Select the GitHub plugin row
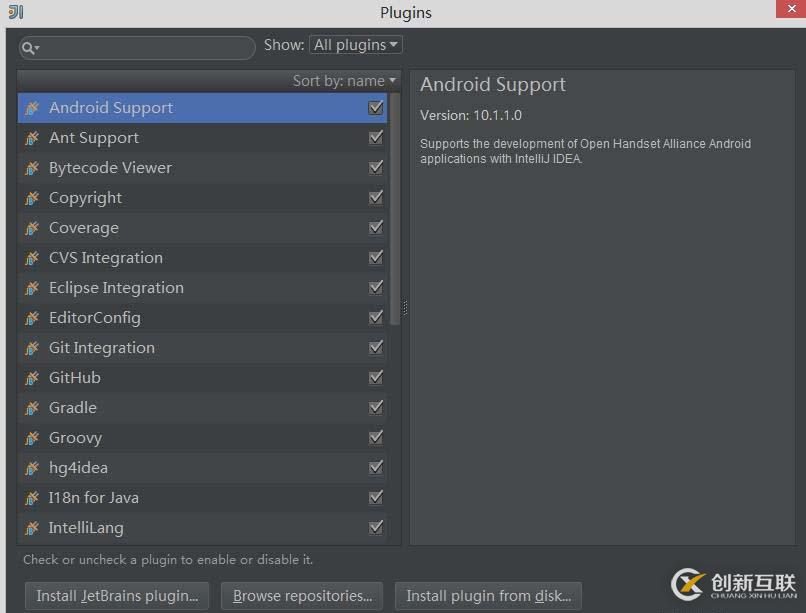The image size is (806, 613). [x=203, y=378]
